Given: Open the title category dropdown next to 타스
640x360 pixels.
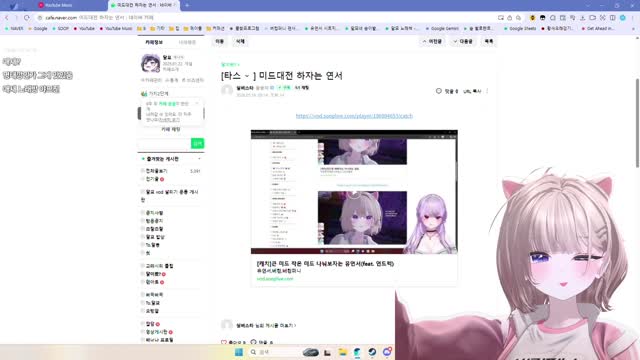Looking at the screenshot, I should click(x=247, y=76).
